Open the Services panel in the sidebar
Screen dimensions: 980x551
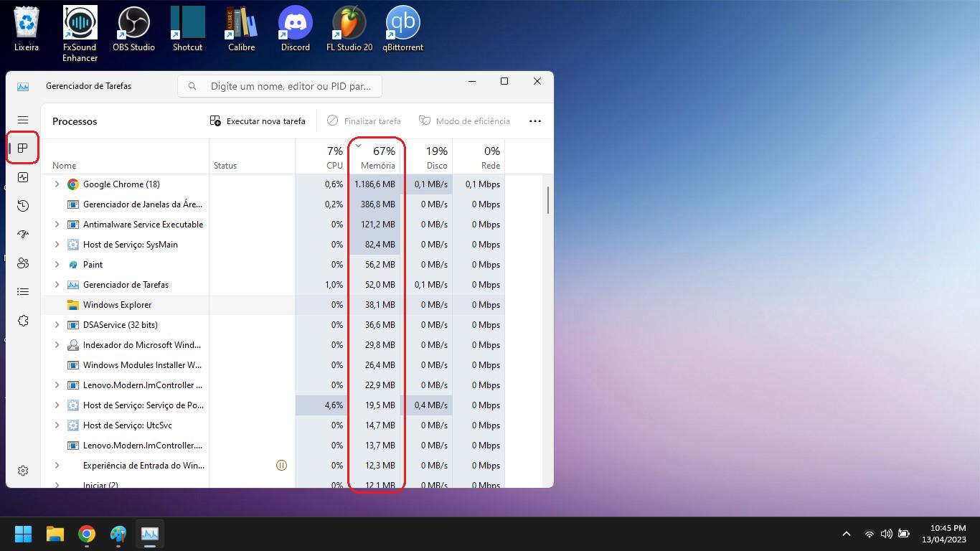point(22,321)
